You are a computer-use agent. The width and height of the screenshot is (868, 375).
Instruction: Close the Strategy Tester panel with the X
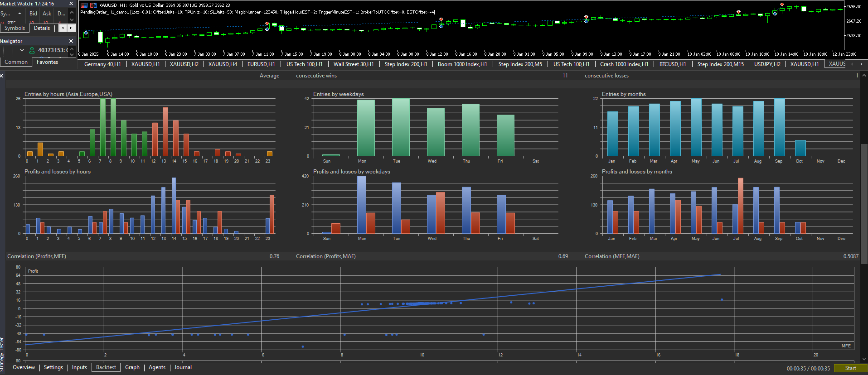click(2, 76)
